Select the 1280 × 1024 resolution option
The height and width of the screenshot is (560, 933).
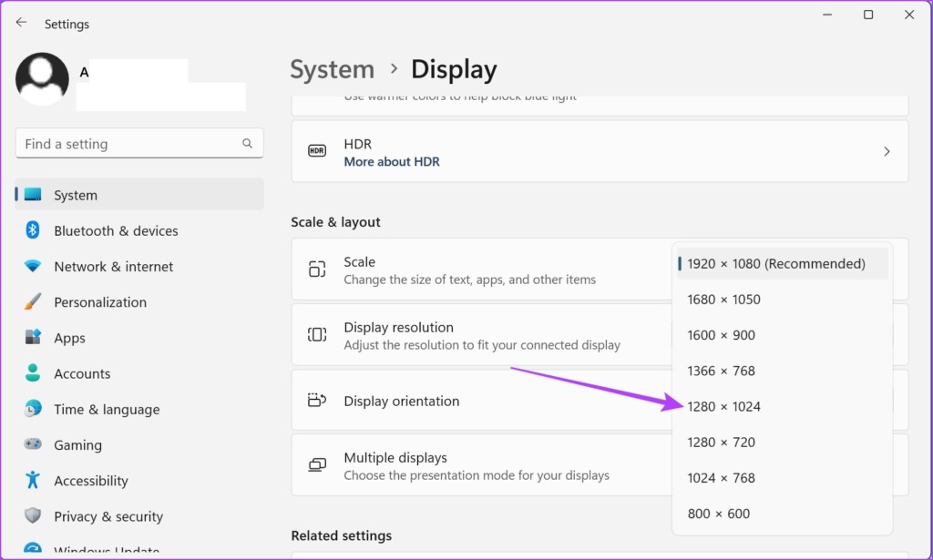(x=724, y=406)
